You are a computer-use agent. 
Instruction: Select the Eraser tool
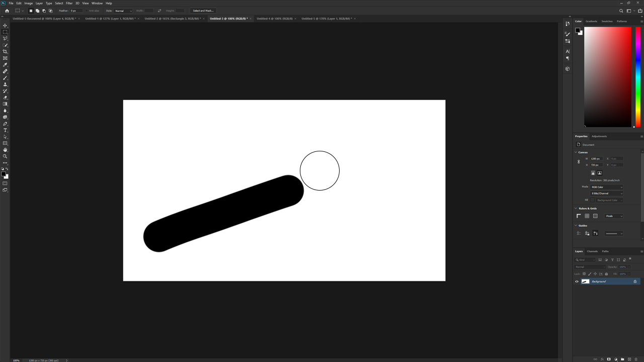coord(6,98)
